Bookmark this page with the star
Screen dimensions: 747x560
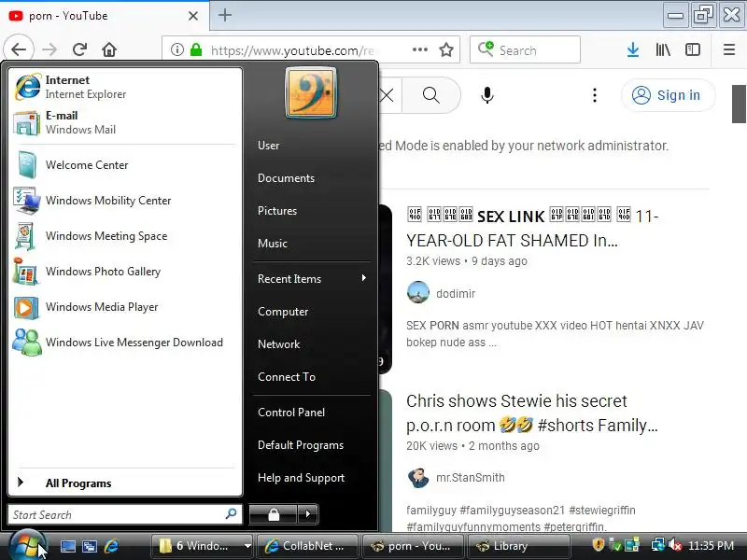pos(446,49)
